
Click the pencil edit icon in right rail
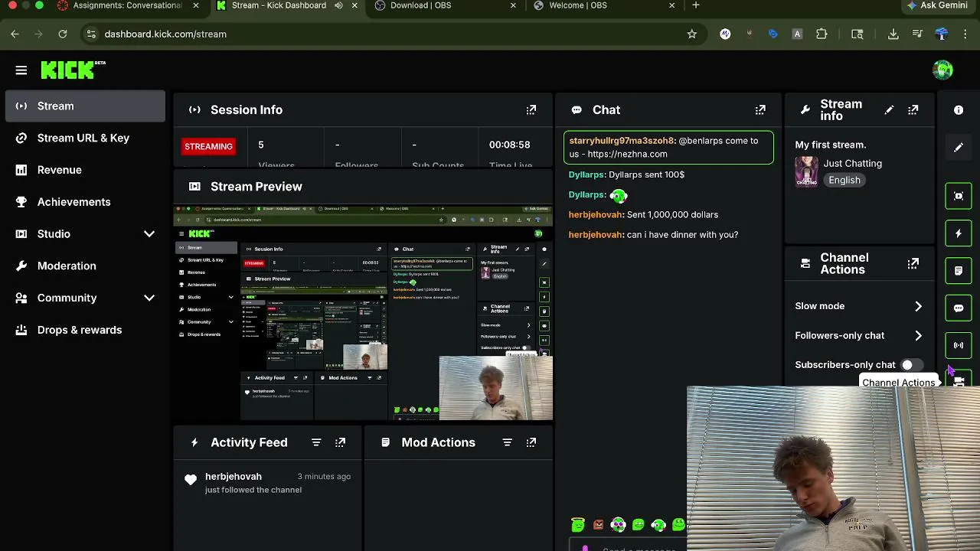[x=959, y=148]
